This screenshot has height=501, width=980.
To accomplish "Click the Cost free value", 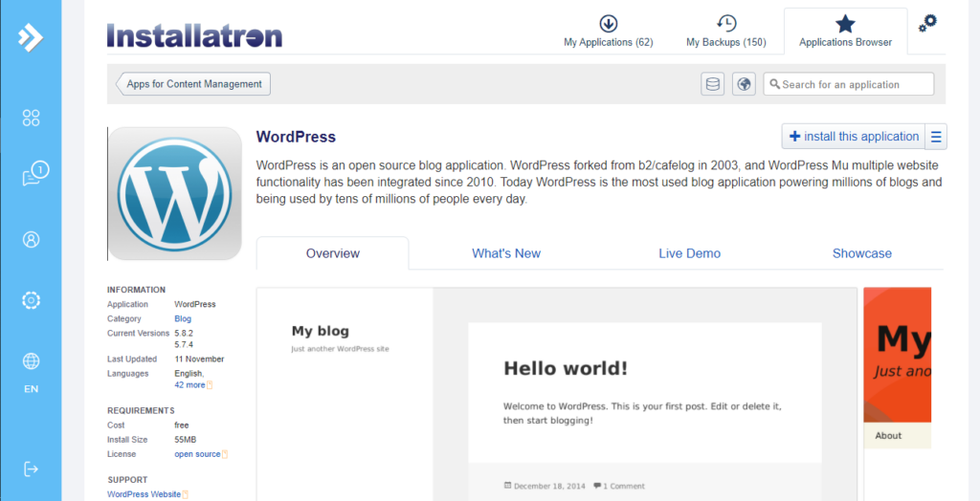I will [x=181, y=425].
